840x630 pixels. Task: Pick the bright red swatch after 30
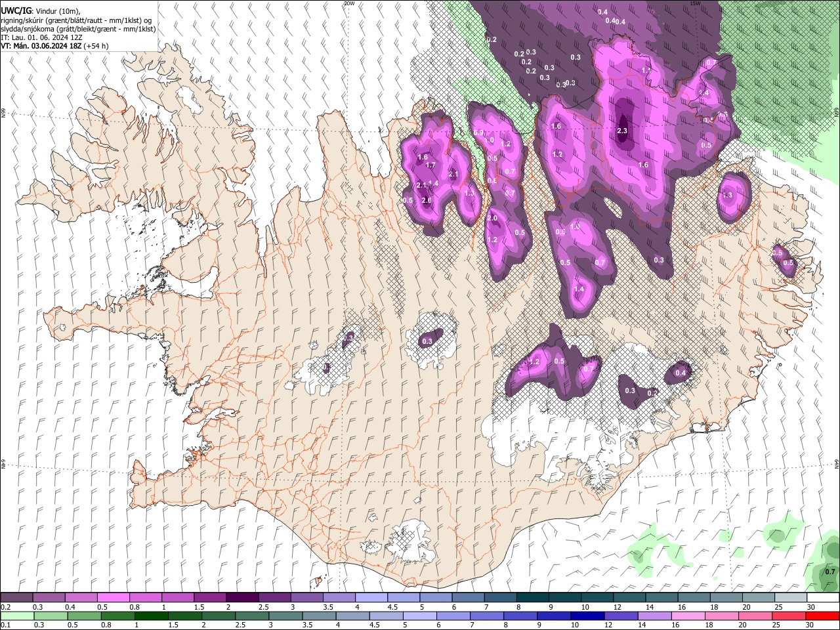[x=823, y=616]
